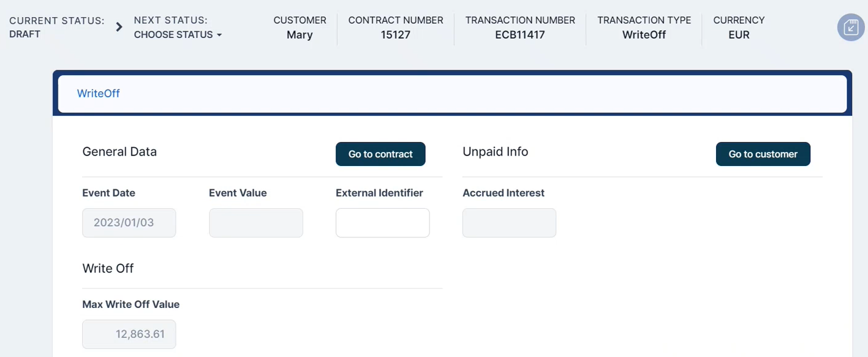Screen dimensions: 868x357
Task: Click the General Data section heading
Action: tap(119, 152)
